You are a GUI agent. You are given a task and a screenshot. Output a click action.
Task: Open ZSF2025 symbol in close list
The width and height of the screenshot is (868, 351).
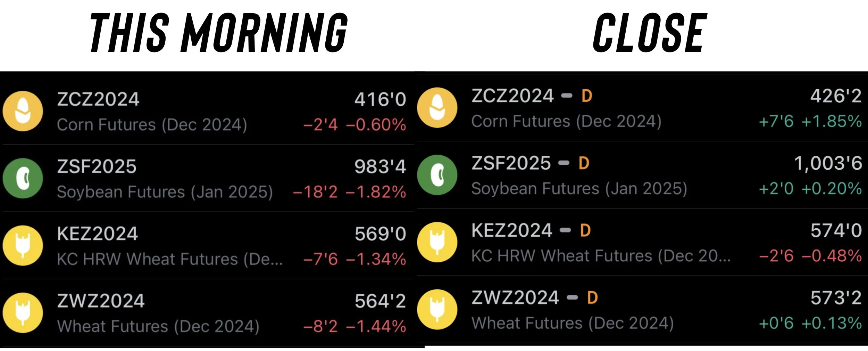[x=511, y=163]
